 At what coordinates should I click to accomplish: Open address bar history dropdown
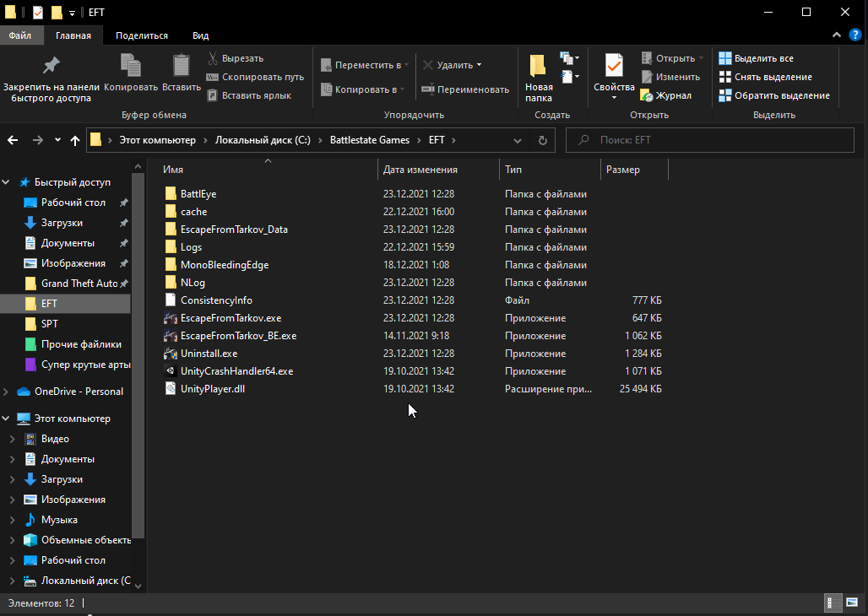click(517, 141)
